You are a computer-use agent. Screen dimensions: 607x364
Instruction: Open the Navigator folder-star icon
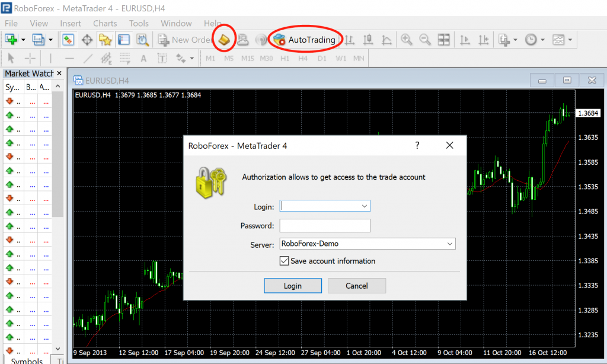[106, 40]
